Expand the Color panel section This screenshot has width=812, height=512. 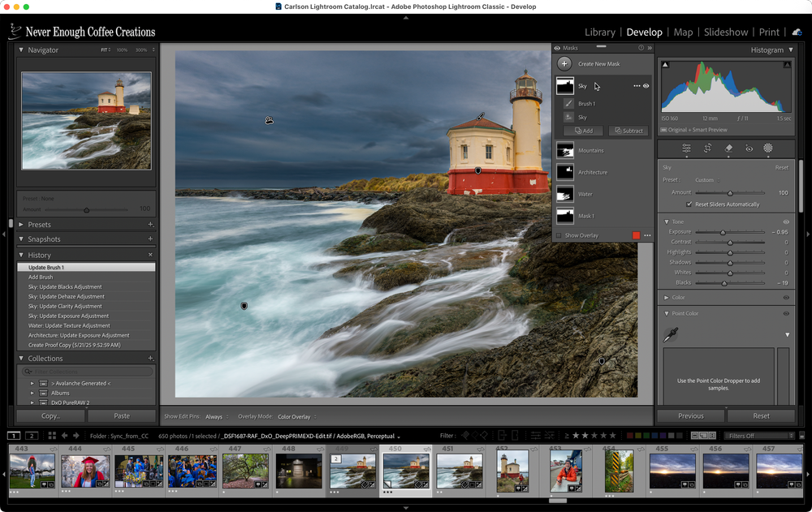(x=667, y=298)
